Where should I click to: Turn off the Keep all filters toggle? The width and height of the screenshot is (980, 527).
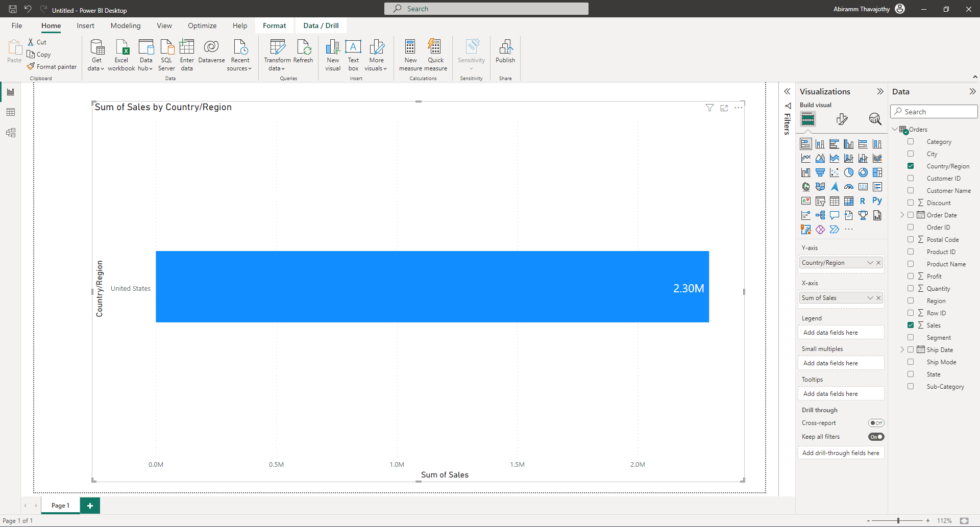coord(876,437)
